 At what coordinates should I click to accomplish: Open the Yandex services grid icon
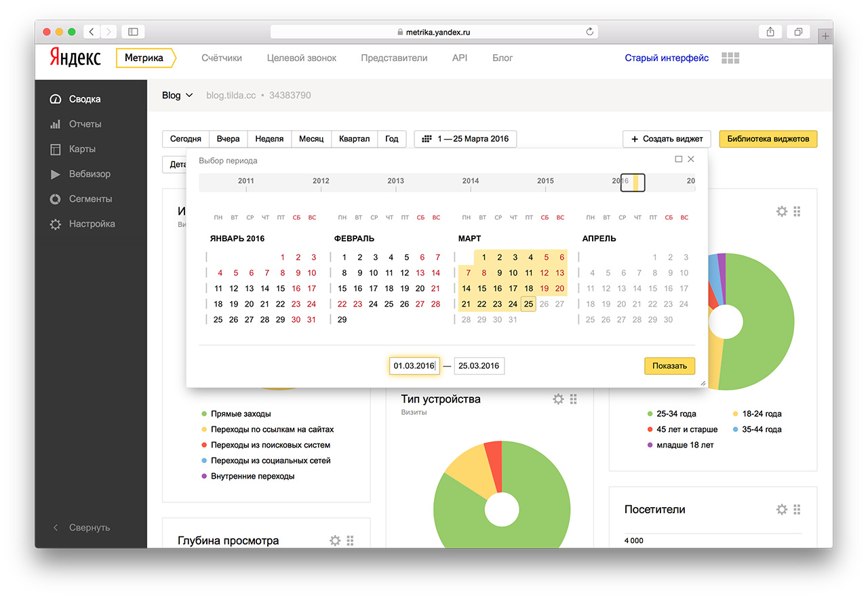pyautogui.click(x=730, y=58)
